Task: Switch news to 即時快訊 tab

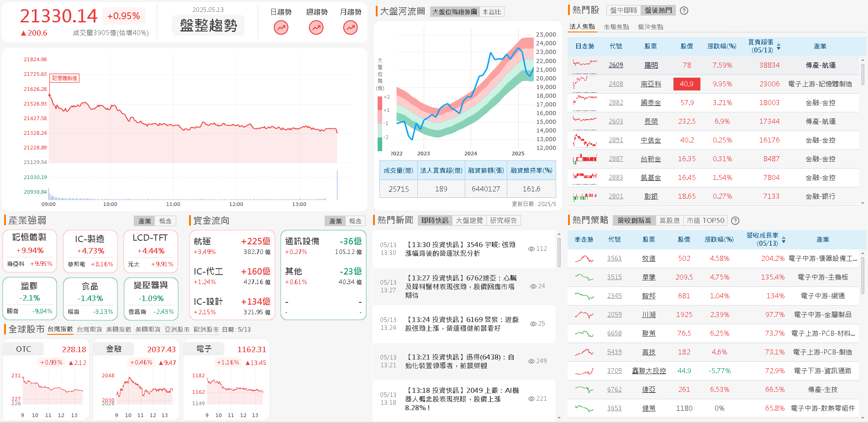Action: (435, 221)
